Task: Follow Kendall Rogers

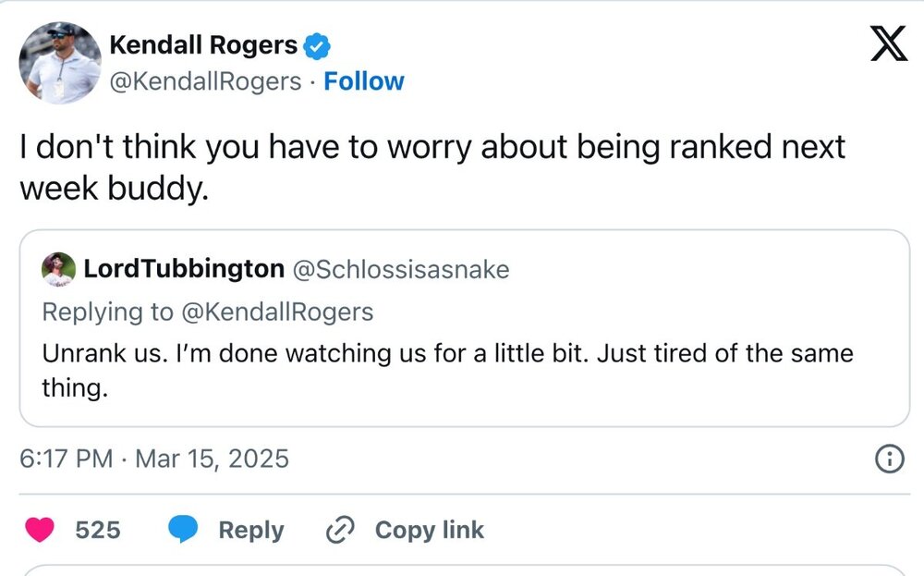Action: (363, 81)
